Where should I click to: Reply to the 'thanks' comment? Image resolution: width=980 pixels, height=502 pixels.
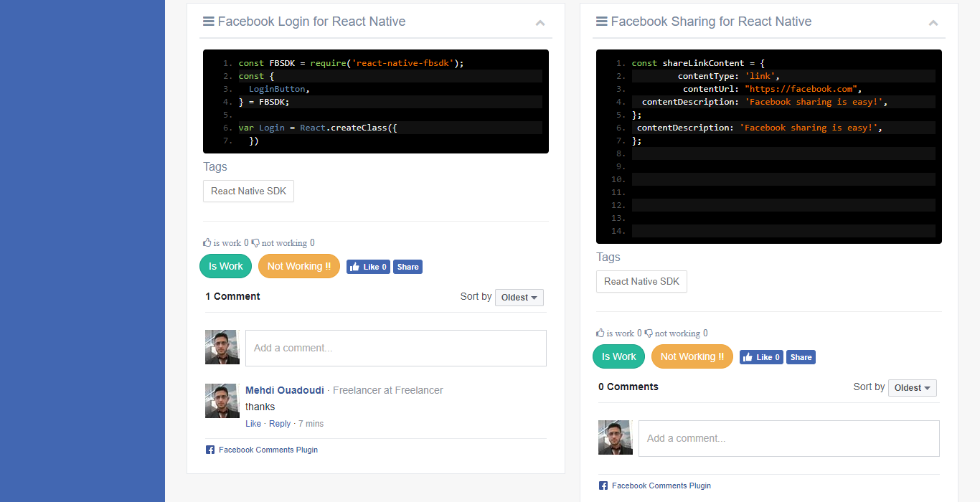tap(280, 424)
